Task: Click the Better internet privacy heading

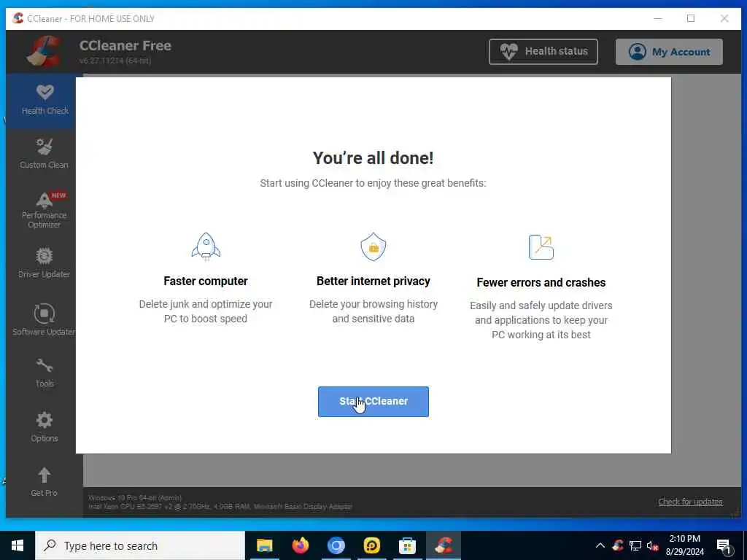Action: click(373, 281)
